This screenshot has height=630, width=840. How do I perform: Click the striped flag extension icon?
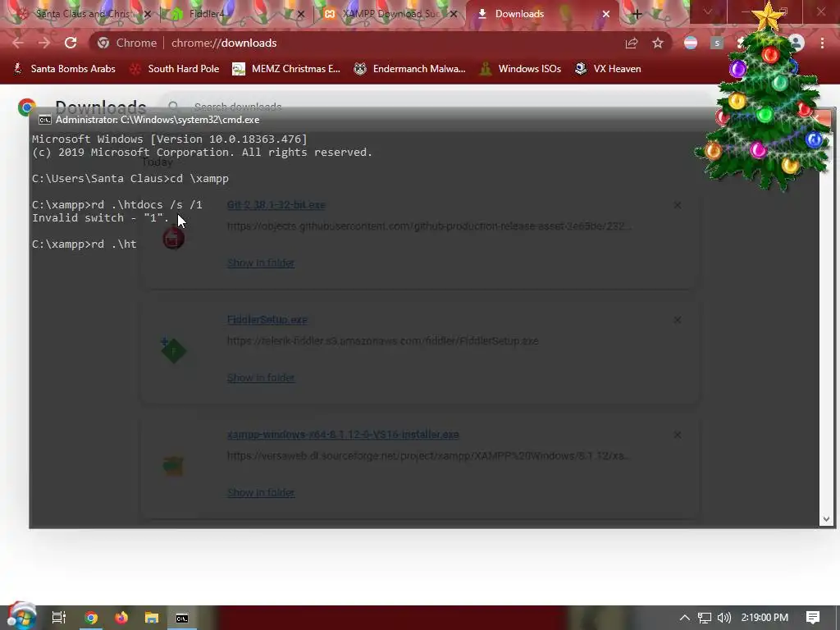(691, 43)
